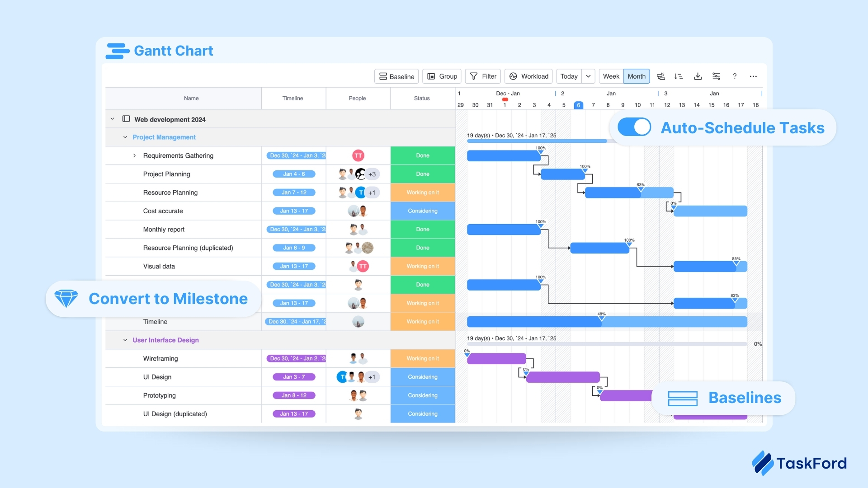Screen dimensions: 868x488
Task: Click the download export icon
Action: click(x=698, y=76)
